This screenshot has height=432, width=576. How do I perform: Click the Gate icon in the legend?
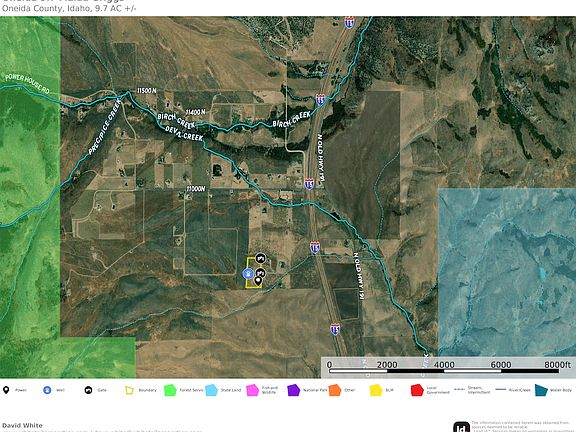(x=88, y=390)
